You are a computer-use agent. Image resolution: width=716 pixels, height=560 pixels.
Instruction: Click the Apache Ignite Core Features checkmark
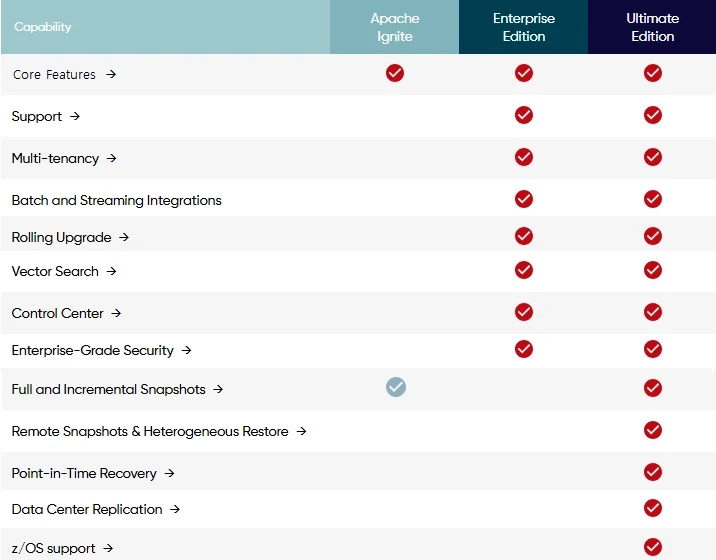click(x=395, y=73)
